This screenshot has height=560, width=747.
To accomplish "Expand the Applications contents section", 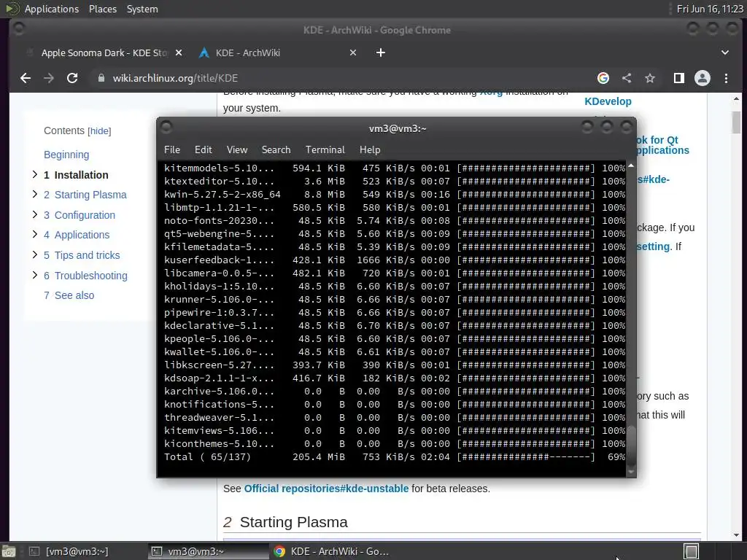I will [35, 234].
